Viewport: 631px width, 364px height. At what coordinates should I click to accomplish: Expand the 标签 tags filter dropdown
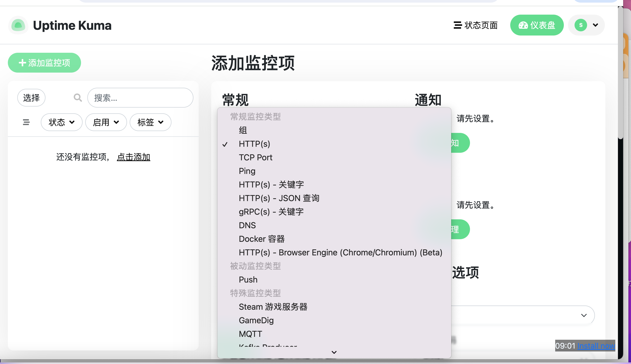click(x=150, y=122)
